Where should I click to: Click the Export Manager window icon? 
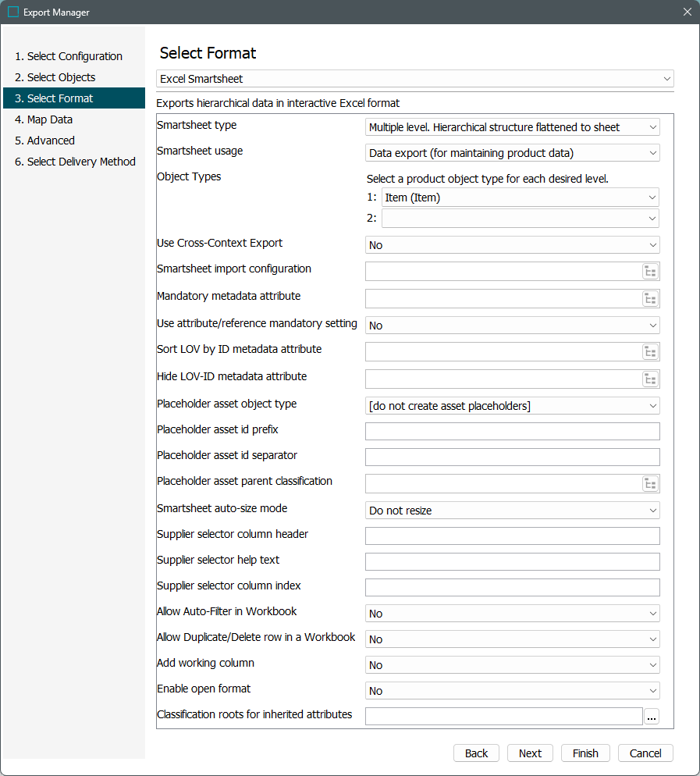[x=13, y=12]
